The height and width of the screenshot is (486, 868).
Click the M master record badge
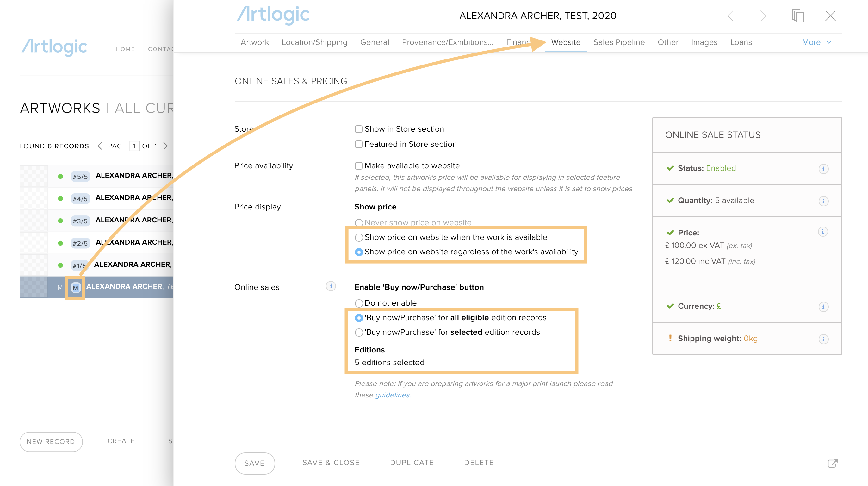[x=75, y=288]
